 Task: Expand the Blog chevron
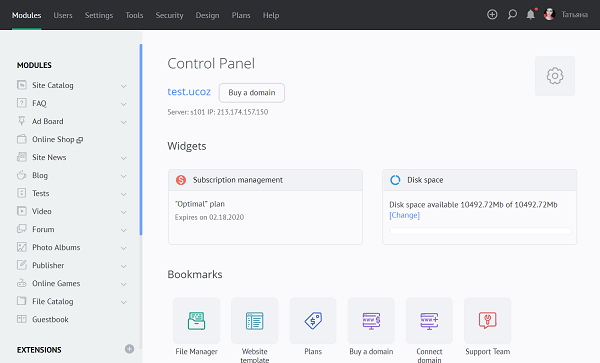(124, 176)
